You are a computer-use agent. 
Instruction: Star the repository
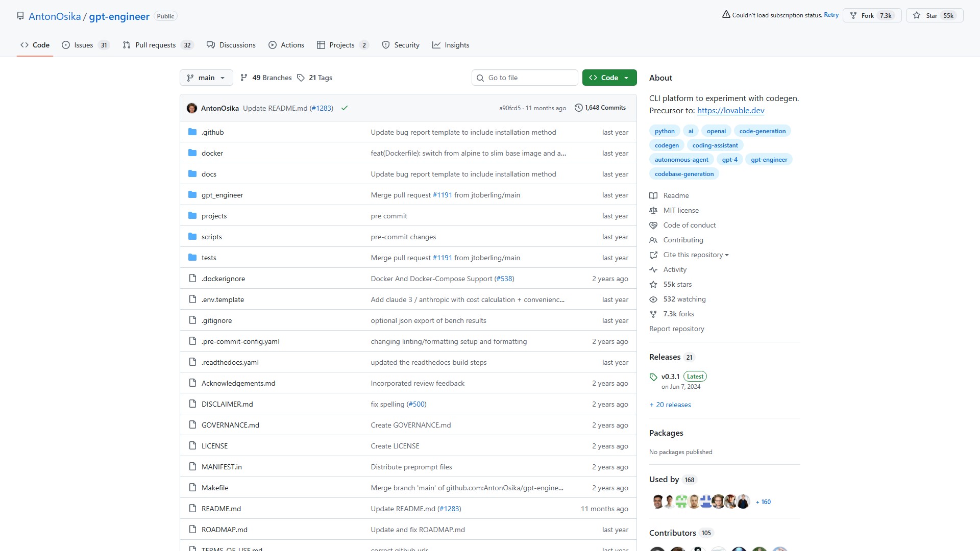coord(934,15)
